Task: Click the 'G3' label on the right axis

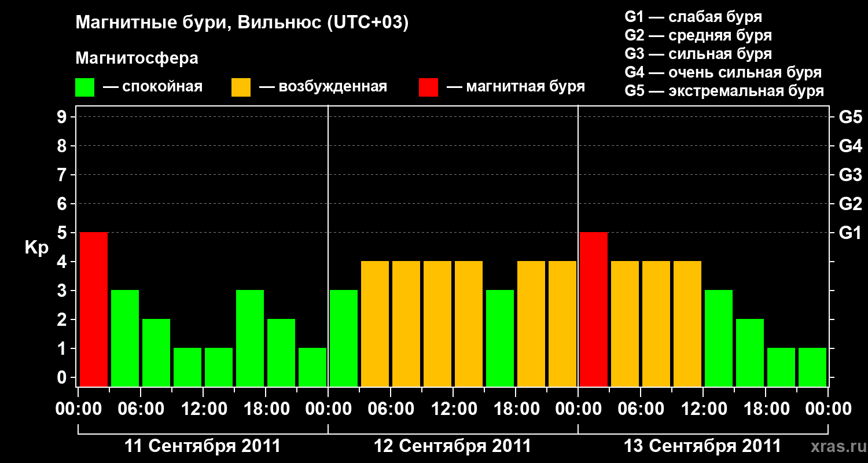Action: click(851, 175)
